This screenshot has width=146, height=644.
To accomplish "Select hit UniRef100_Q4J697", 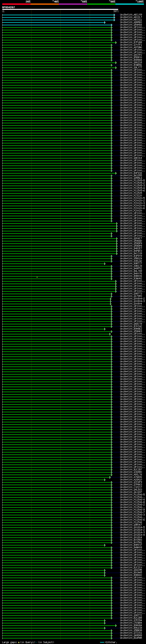I will coord(131,492).
